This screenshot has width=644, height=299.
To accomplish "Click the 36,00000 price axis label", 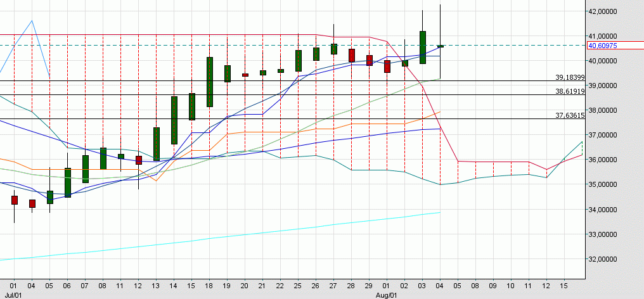I will click(603, 160).
